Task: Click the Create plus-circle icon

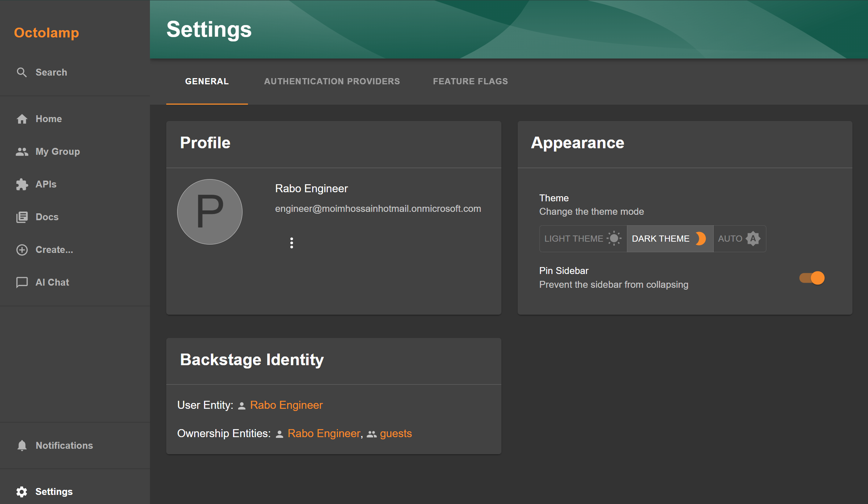Action: (22, 250)
